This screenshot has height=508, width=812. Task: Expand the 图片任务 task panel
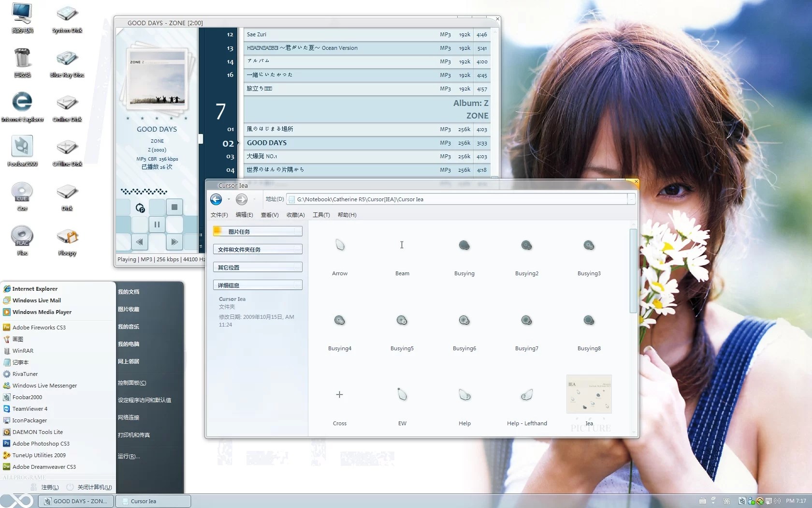pos(258,231)
